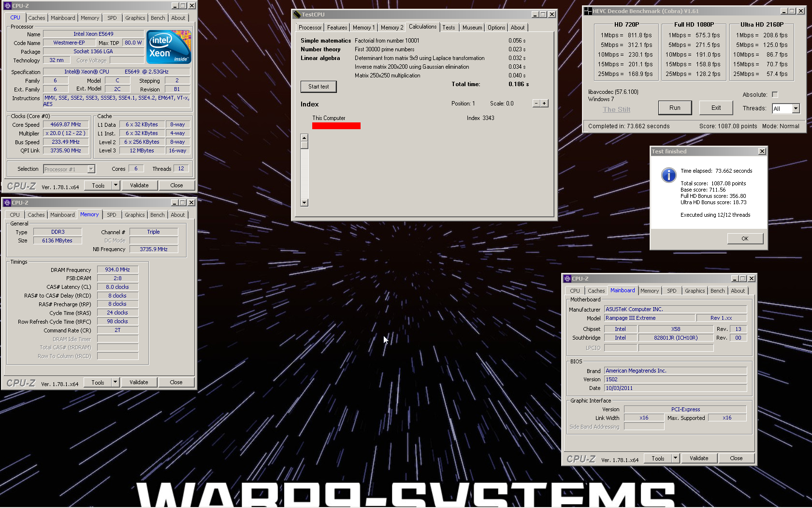Click the Level 3 12 MBytes cache value
This screenshot has width=812, height=508.
pos(142,150)
